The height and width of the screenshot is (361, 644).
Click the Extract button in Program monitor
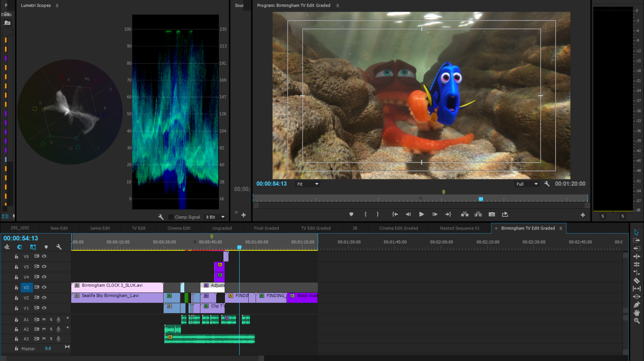478,214
